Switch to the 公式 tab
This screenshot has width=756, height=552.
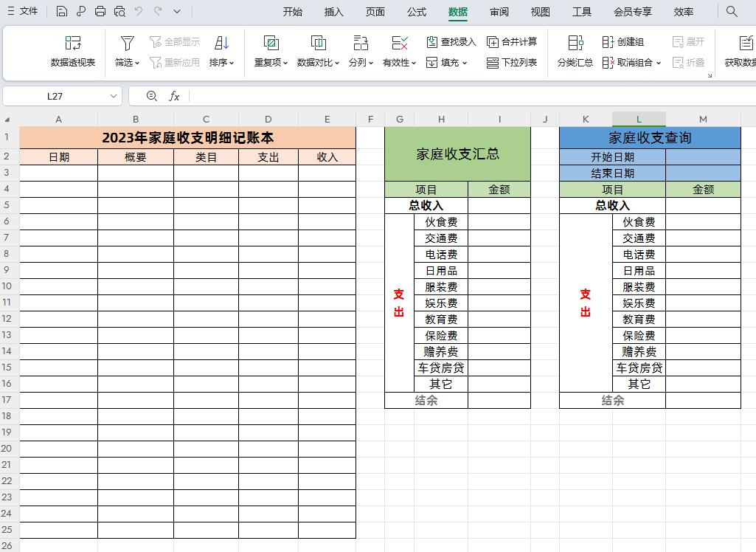pyautogui.click(x=417, y=12)
